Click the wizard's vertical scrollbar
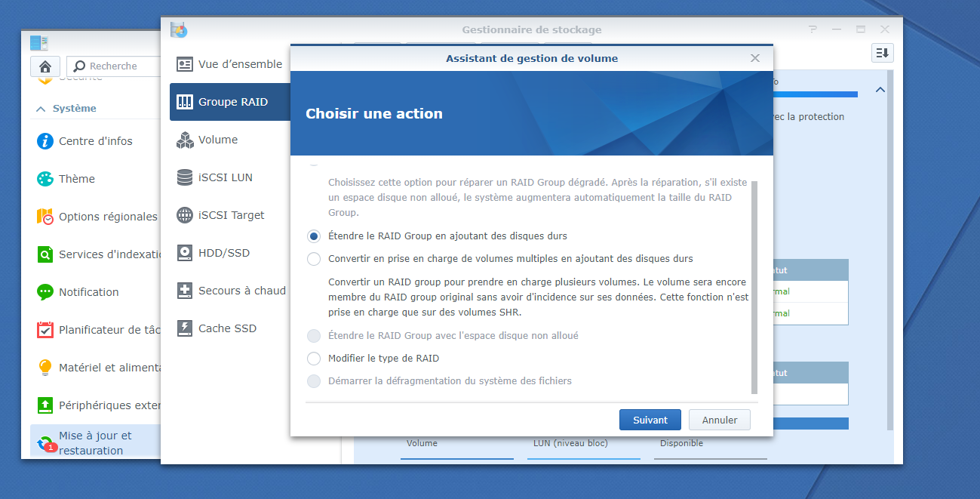 click(x=754, y=288)
